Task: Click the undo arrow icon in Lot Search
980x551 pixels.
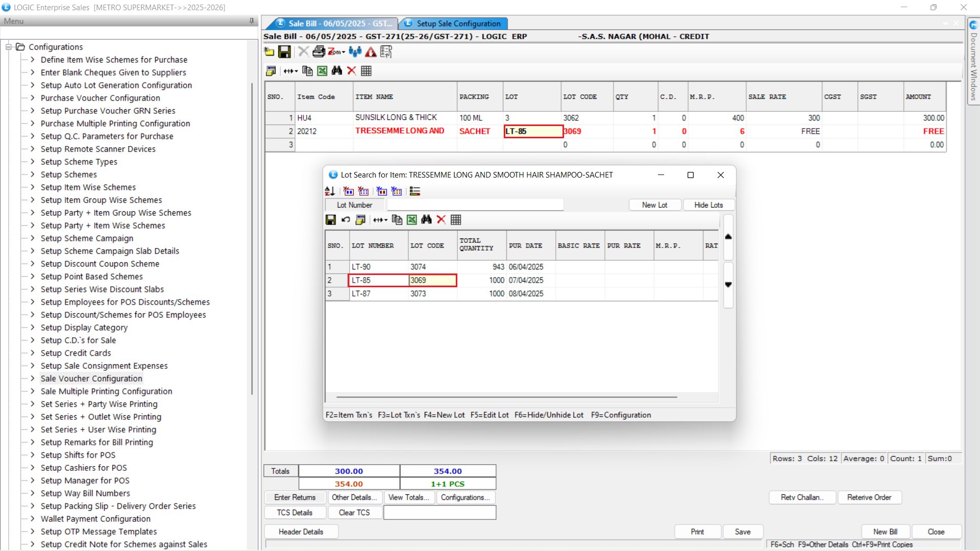Action: pos(346,220)
